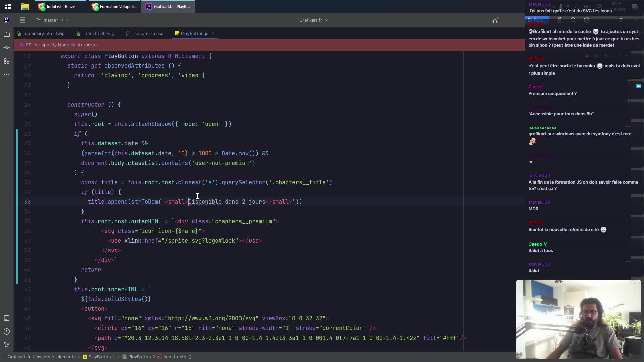Open the Project tool window folder icon

[x=7, y=34]
